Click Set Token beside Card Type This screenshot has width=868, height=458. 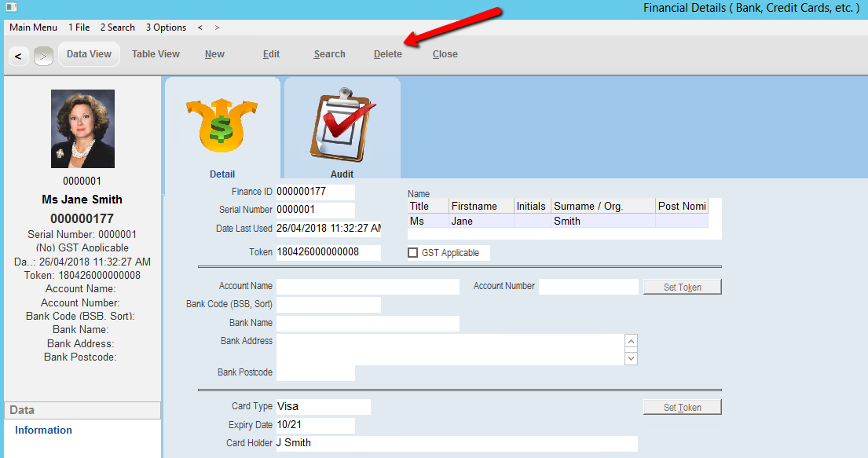682,407
